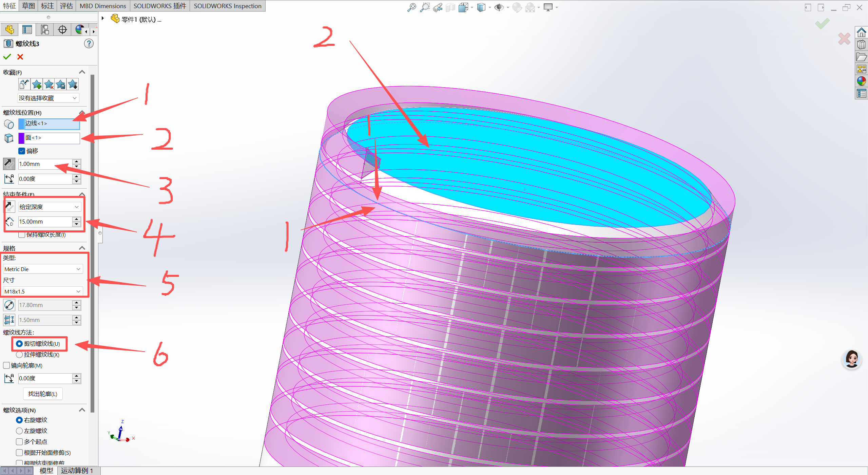Screen dimensions: 868x475
Task: Open the SOLIDWORKS 插件 tab
Action: point(160,6)
